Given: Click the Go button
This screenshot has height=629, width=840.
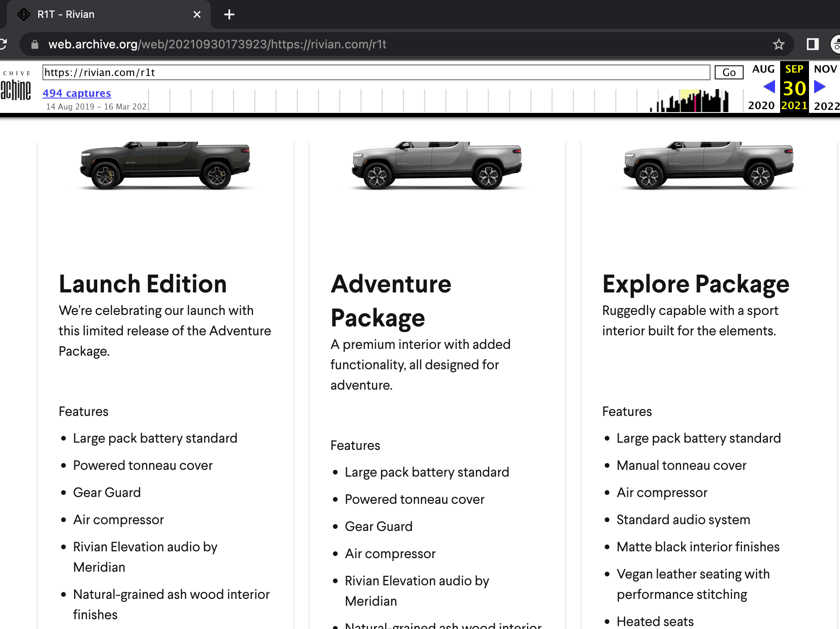Looking at the screenshot, I should (729, 73).
